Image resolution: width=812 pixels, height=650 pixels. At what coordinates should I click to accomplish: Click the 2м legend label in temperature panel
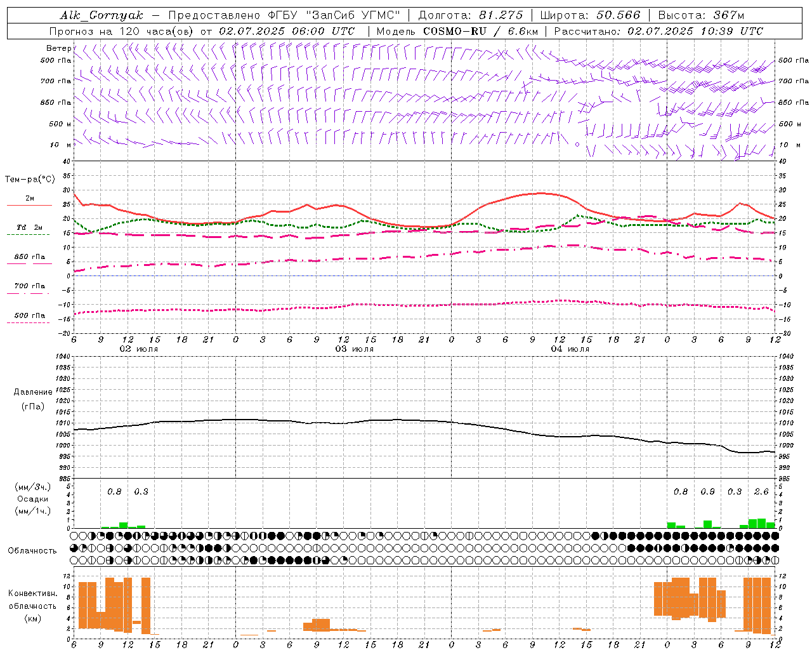30,198
